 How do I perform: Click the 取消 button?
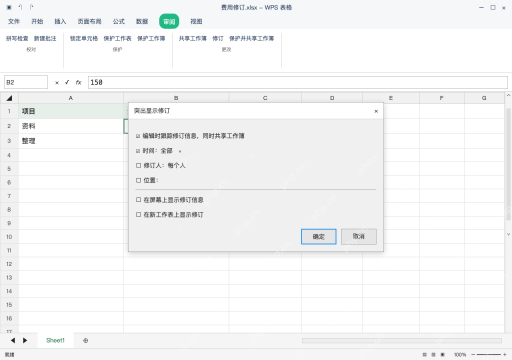(x=359, y=236)
